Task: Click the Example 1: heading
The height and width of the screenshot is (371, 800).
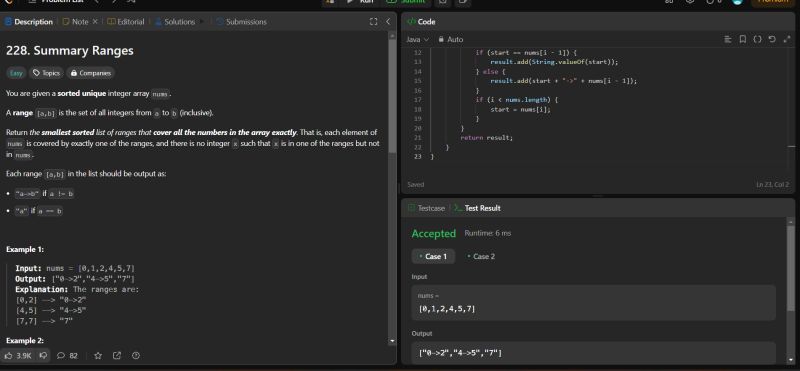Action: [25, 250]
